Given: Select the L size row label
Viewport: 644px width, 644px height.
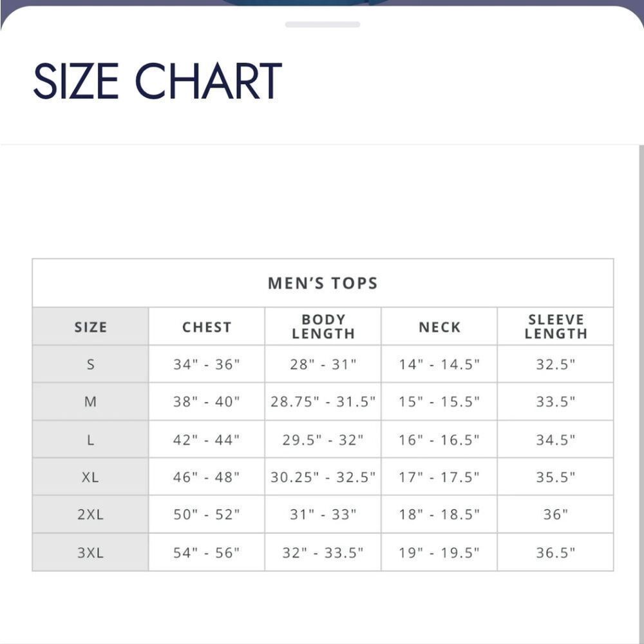Looking at the screenshot, I should 90,439.
